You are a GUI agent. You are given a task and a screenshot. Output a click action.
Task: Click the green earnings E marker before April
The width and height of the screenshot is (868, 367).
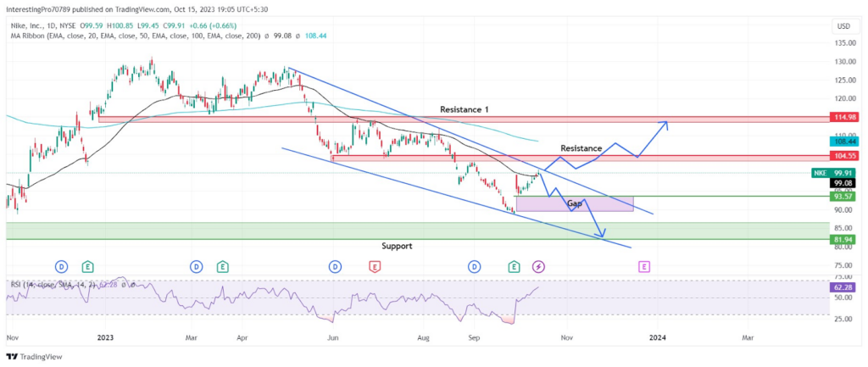(x=222, y=267)
